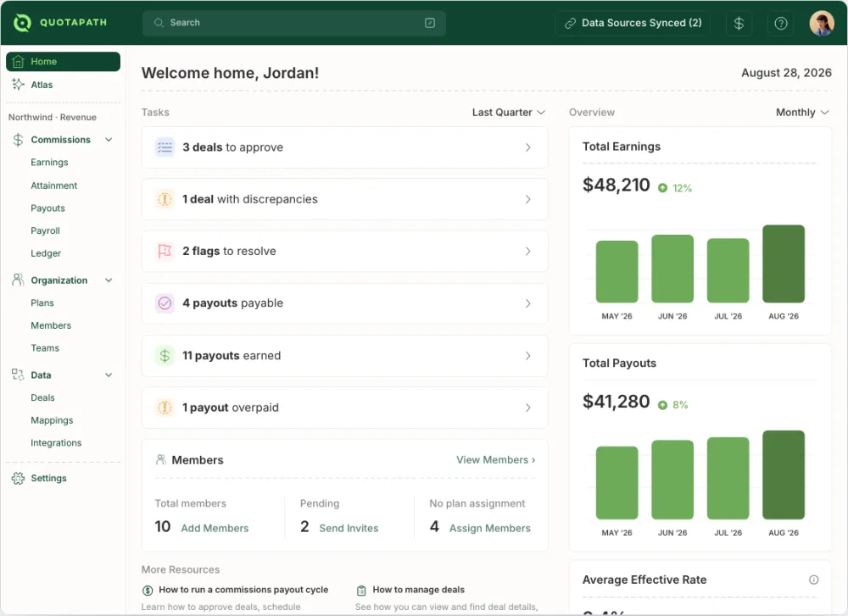Click the QuotaPath logo icon

[x=22, y=23]
